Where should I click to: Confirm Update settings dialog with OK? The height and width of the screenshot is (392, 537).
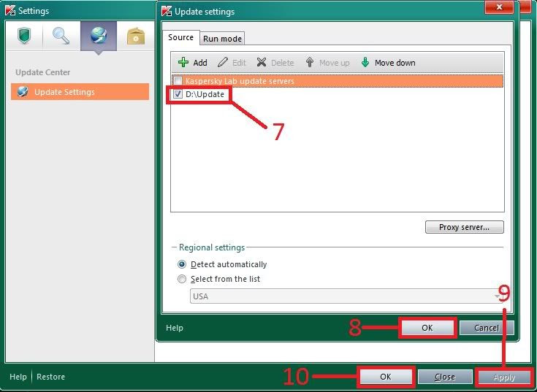tap(427, 328)
